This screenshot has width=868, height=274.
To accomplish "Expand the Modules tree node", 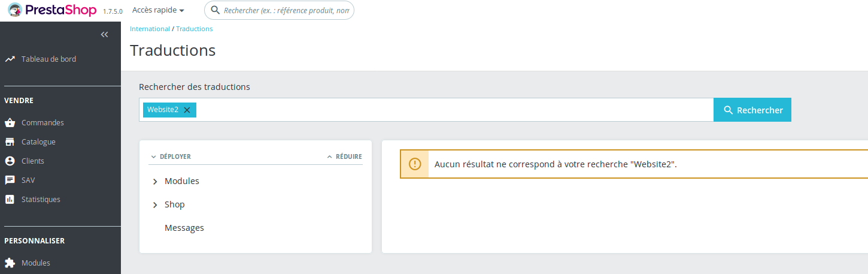I will tap(155, 182).
